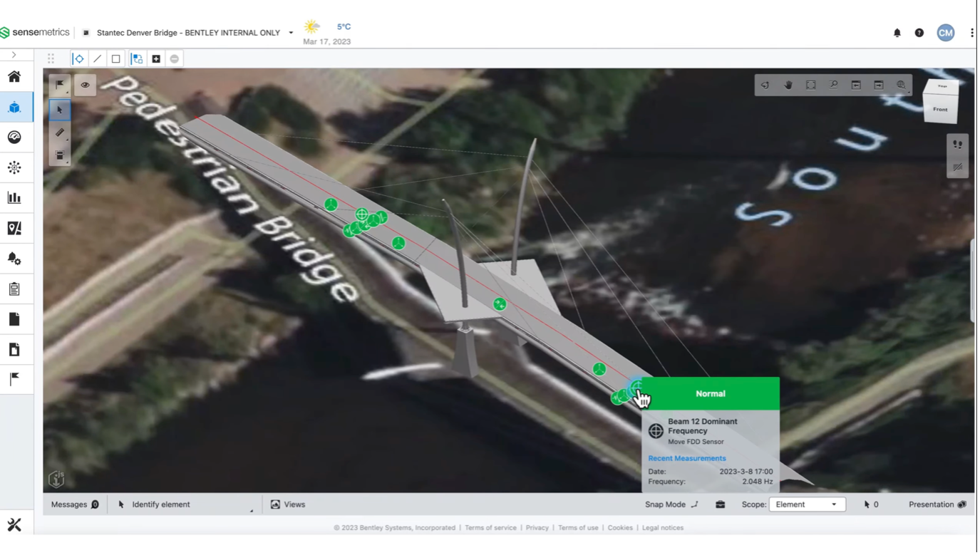980x555 pixels.
Task: Click the Rotate view tool
Action: click(x=765, y=85)
